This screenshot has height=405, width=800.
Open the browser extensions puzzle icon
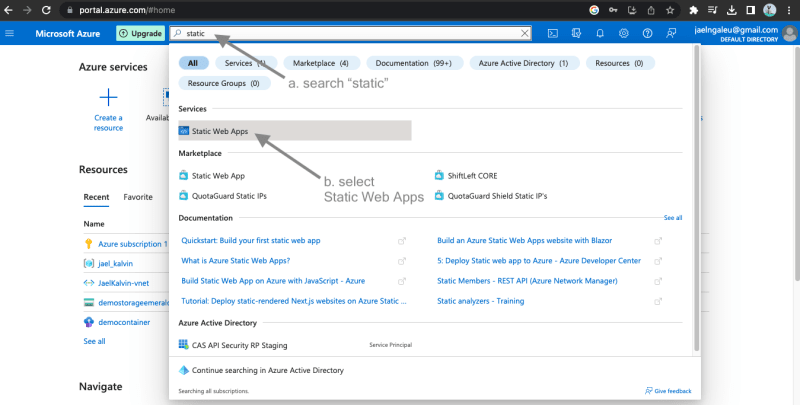693,10
